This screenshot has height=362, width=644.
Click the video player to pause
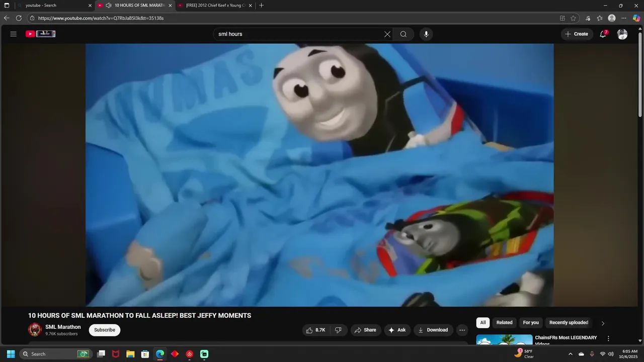319,175
